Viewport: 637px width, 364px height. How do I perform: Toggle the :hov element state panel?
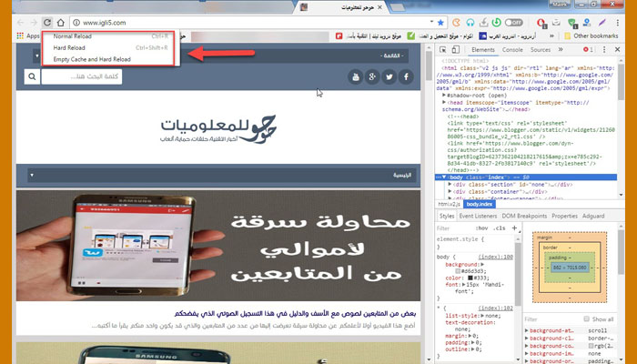coord(483,227)
